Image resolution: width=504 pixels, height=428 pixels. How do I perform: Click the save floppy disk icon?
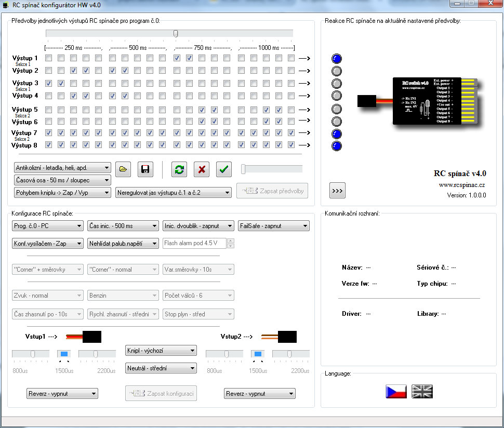pos(145,169)
